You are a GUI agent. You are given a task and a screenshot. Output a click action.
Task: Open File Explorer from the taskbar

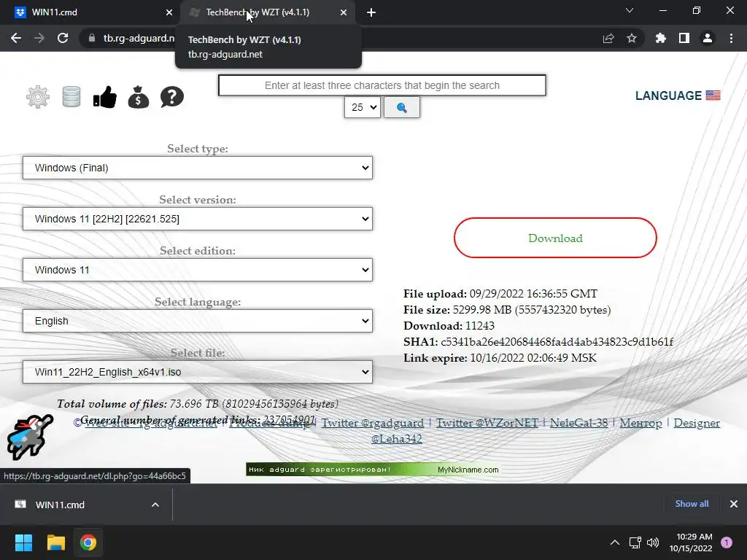tap(55, 542)
